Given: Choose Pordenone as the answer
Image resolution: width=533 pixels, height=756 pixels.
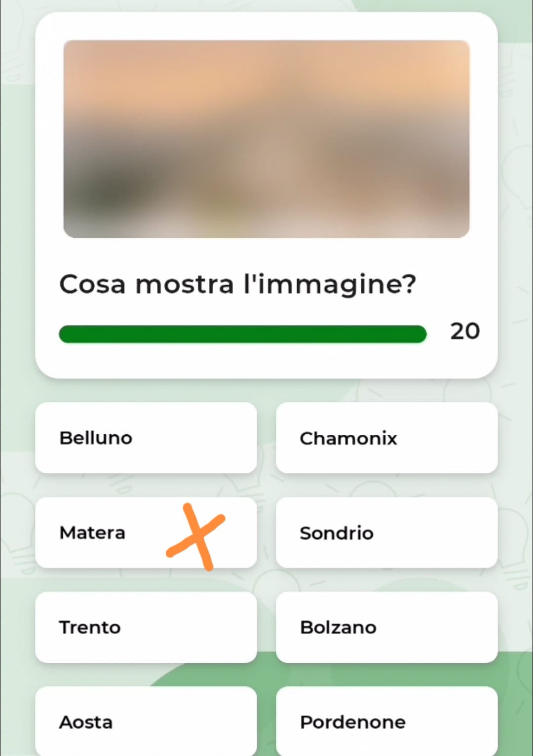Looking at the screenshot, I should (x=386, y=721).
